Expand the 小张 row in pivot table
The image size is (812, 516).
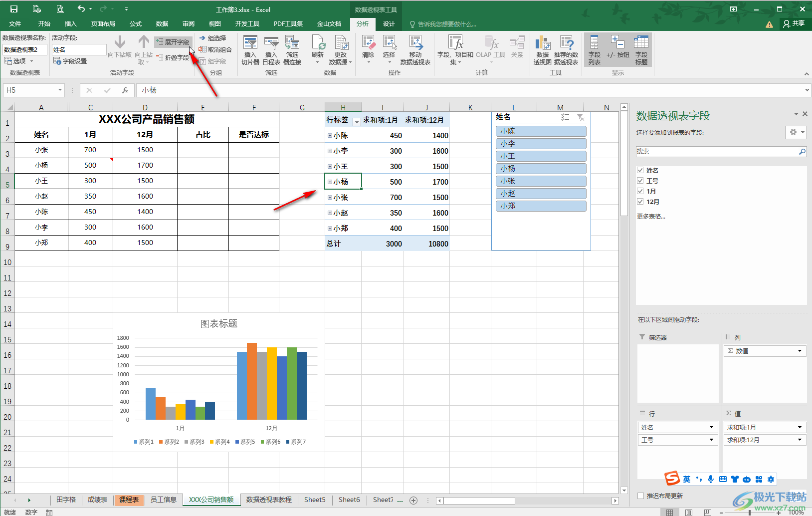330,198
